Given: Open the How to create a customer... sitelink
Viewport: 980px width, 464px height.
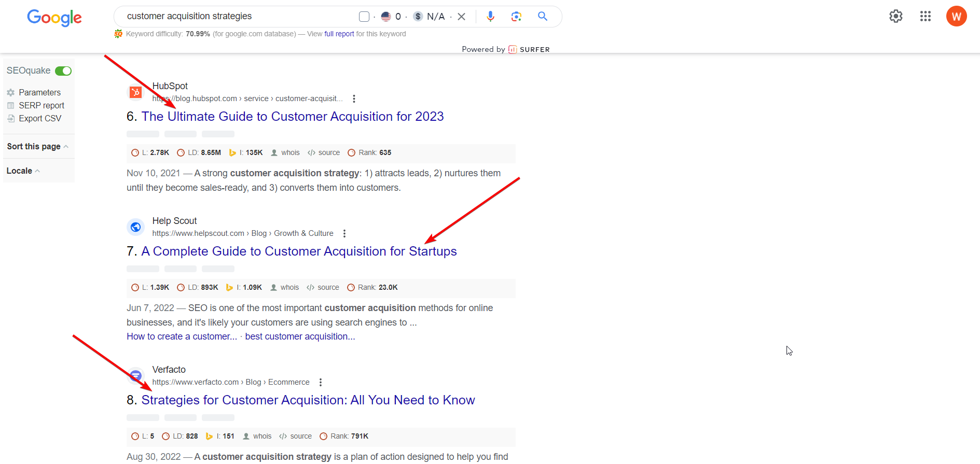Looking at the screenshot, I should click(x=182, y=336).
